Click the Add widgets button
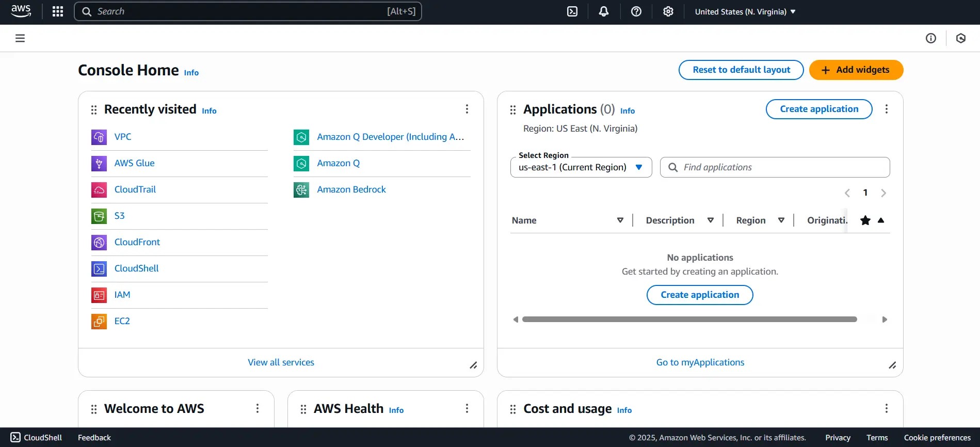Screen dimensions: 980x447 tap(856, 70)
